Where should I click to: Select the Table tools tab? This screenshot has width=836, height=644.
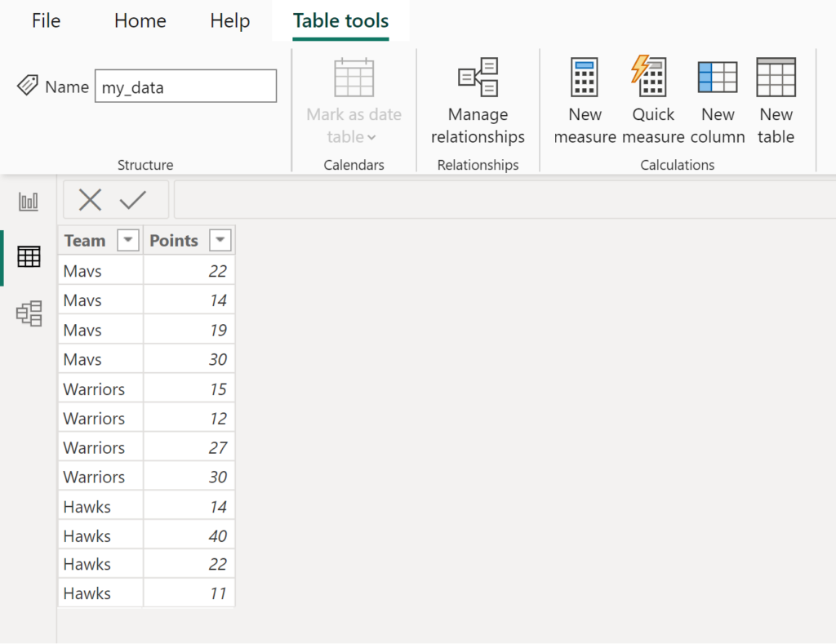pyautogui.click(x=340, y=20)
